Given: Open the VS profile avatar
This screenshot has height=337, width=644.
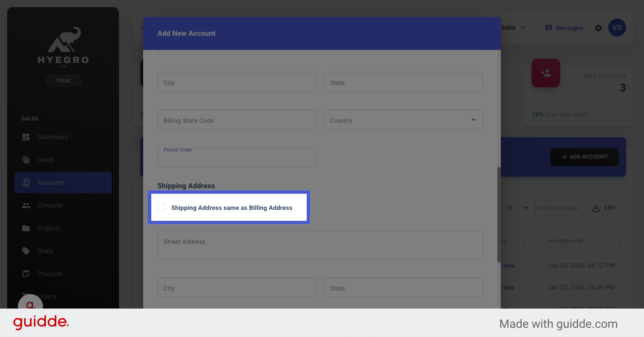Looking at the screenshot, I should (x=617, y=27).
